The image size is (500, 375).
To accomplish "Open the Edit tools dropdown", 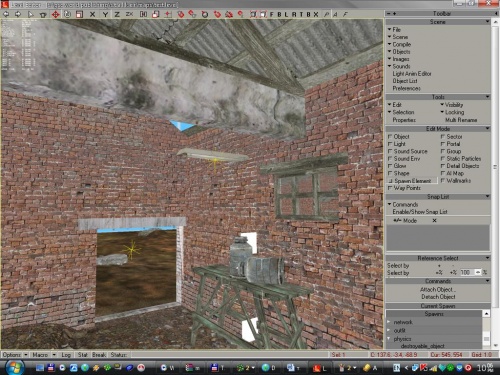I will pyautogui.click(x=395, y=105).
